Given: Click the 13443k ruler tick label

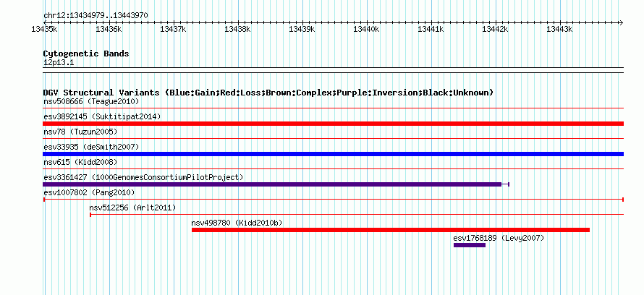Looking at the screenshot, I should click(x=560, y=29).
